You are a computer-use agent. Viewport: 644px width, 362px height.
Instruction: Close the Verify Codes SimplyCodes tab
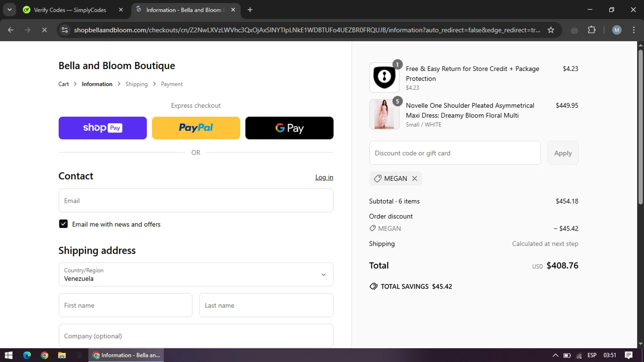(x=121, y=10)
